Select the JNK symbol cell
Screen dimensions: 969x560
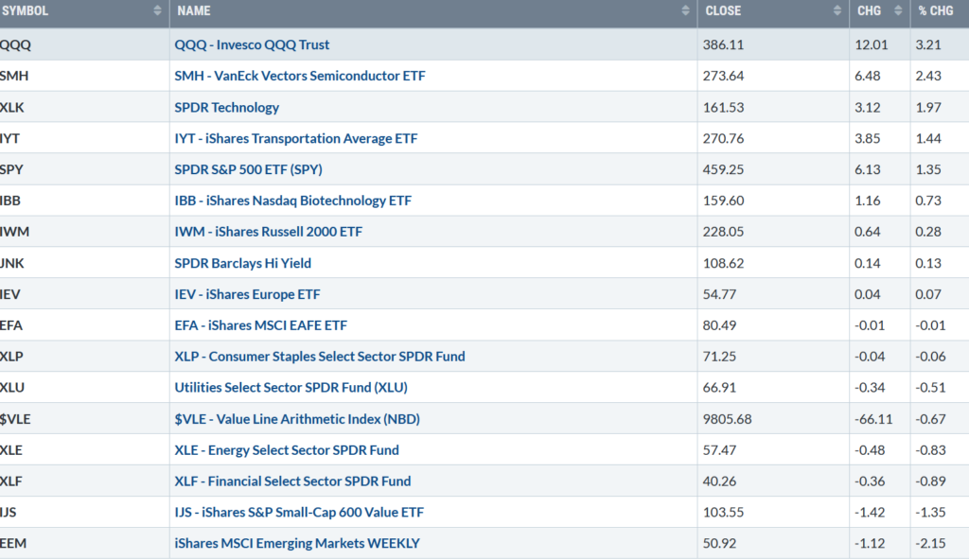84,263
